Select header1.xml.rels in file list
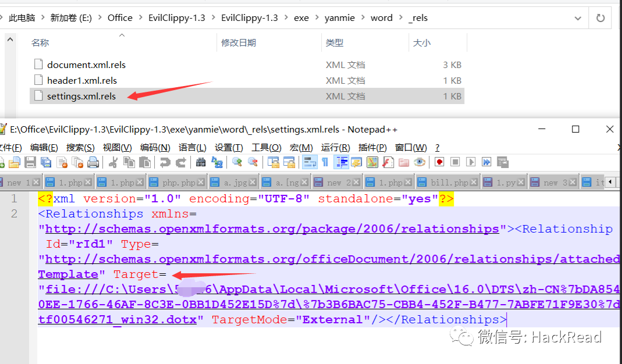This screenshot has height=364, width=622. point(81,80)
